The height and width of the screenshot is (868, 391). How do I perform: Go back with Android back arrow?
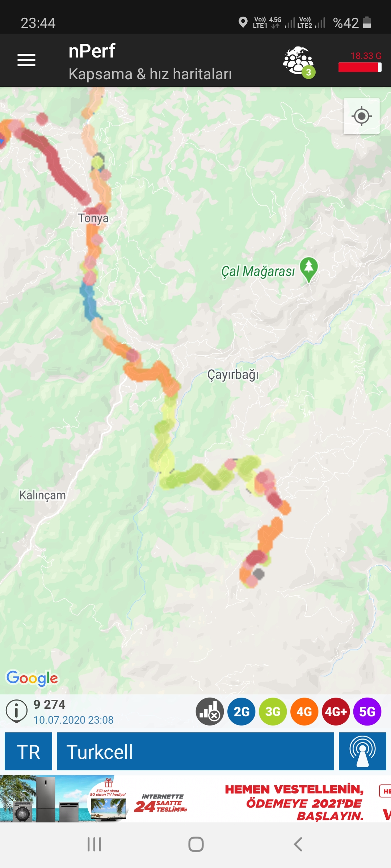(x=298, y=844)
